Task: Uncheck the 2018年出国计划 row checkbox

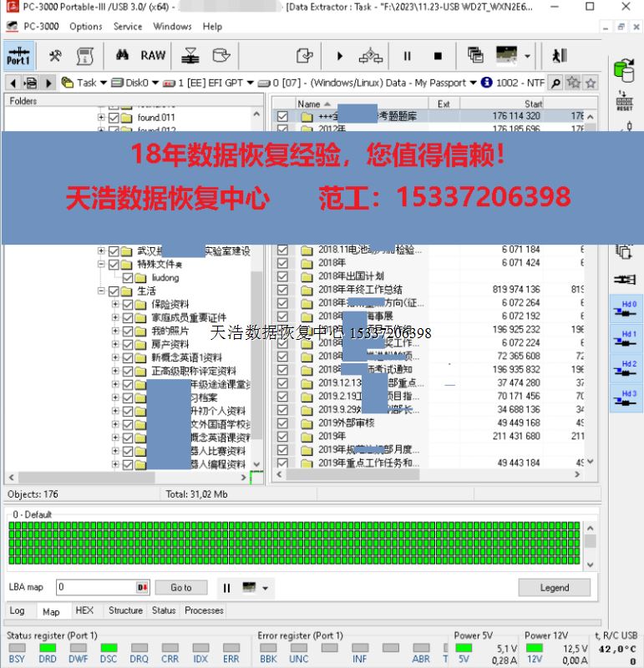Action: [x=283, y=276]
